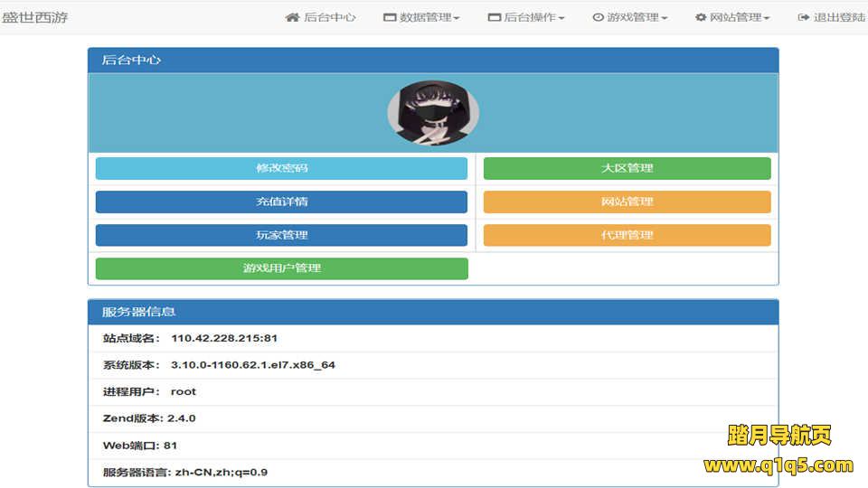The width and height of the screenshot is (868, 488).
Task: Click the blue 充值详情 button
Action: (281, 202)
